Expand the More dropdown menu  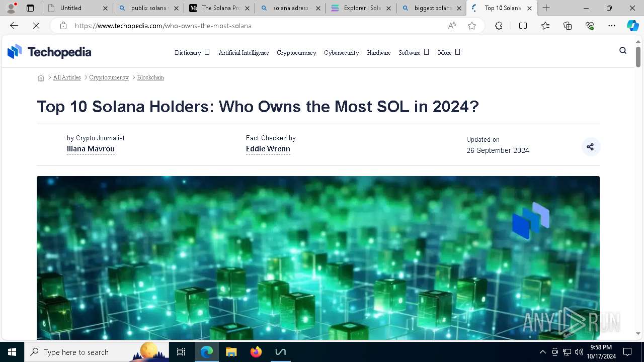(449, 52)
